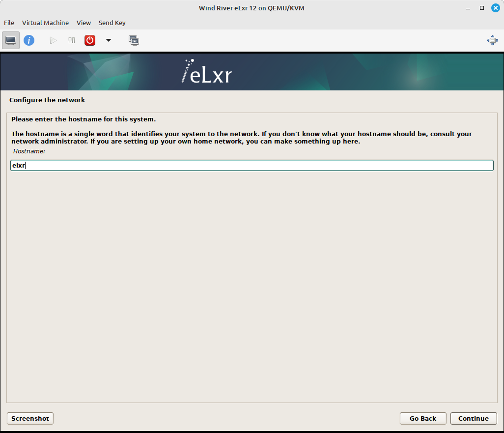Open the Virtual Machine menu
This screenshot has height=433, width=504.
(x=45, y=23)
